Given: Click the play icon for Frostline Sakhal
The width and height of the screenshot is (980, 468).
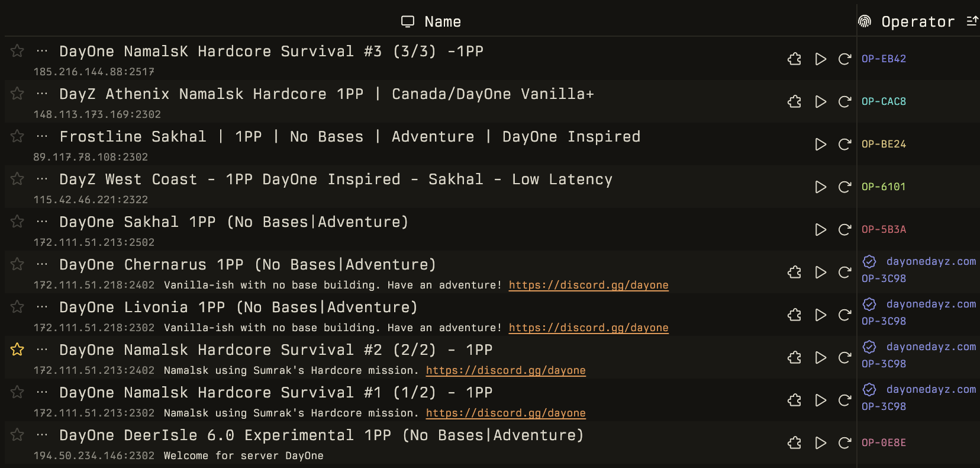Looking at the screenshot, I should tap(820, 145).
